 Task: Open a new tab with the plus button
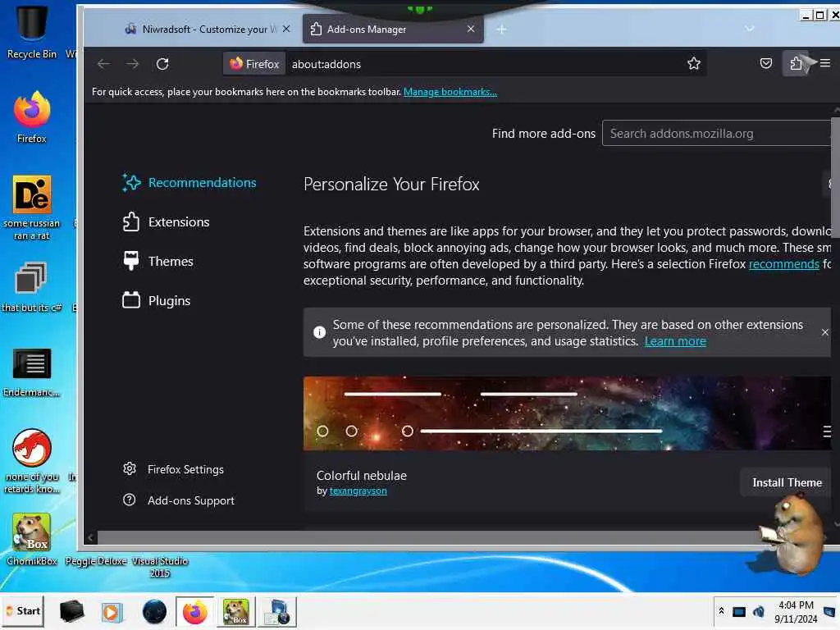[501, 30]
